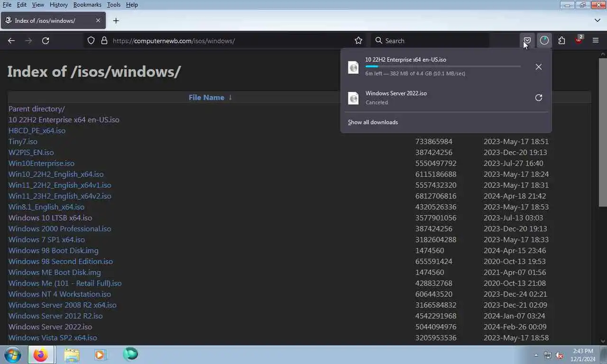The height and width of the screenshot is (364, 607).
Task: Download Windows 98 Boot Disk.img
Action: click(x=54, y=250)
